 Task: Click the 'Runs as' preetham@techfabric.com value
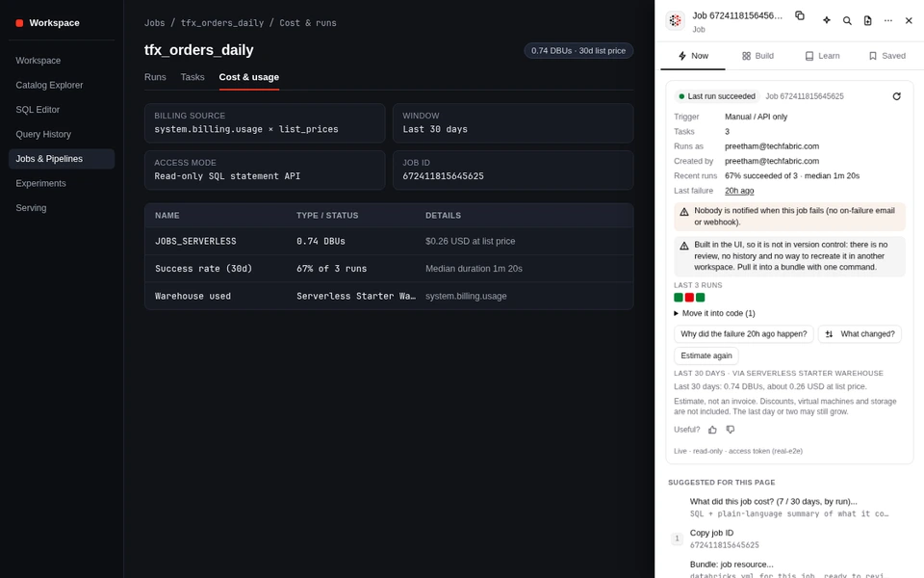pos(771,146)
